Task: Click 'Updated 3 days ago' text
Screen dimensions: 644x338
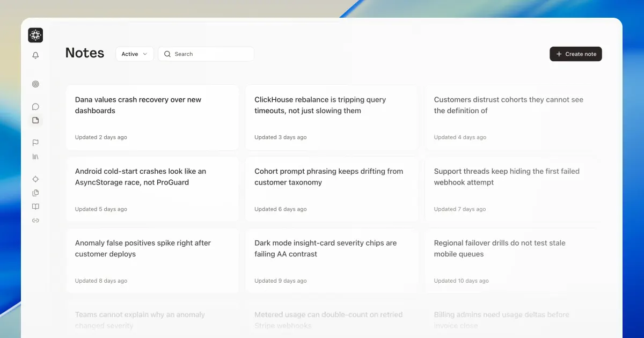Action: pos(281,137)
